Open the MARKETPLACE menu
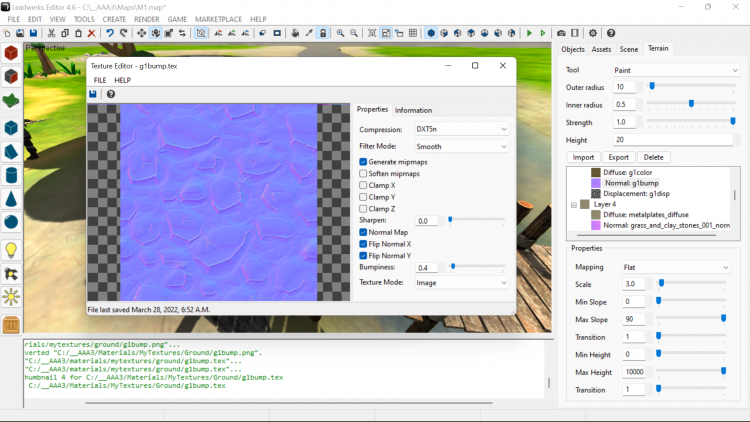Viewport: 750px width, 422px height. click(218, 19)
